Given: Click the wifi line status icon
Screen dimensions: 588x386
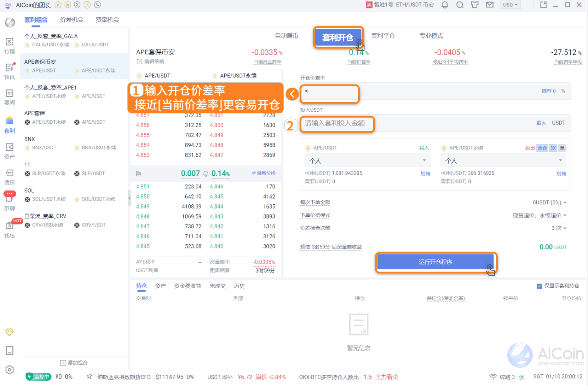Looking at the screenshot, I should click(493, 377).
